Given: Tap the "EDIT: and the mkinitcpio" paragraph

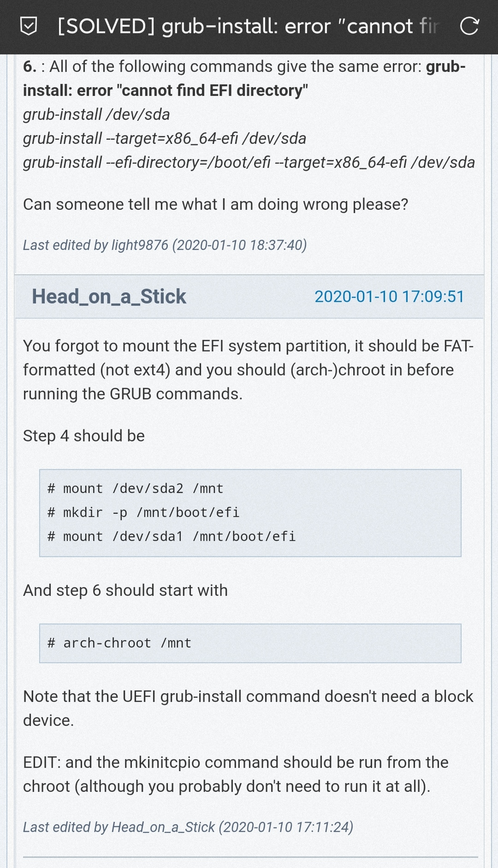Looking at the screenshot, I should click(x=235, y=774).
